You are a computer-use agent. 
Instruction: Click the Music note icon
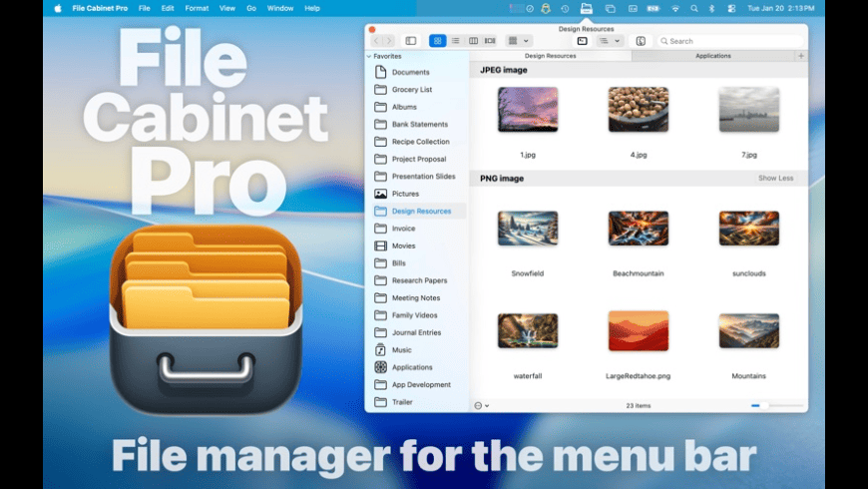(380, 350)
